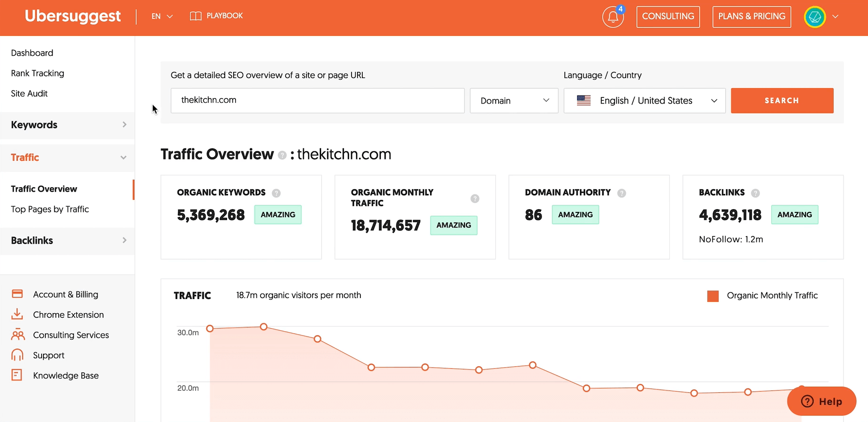The height and width of the screenshot is (422, 868).
Task: Click the Playbook book icon
Action: pos(195,16)
